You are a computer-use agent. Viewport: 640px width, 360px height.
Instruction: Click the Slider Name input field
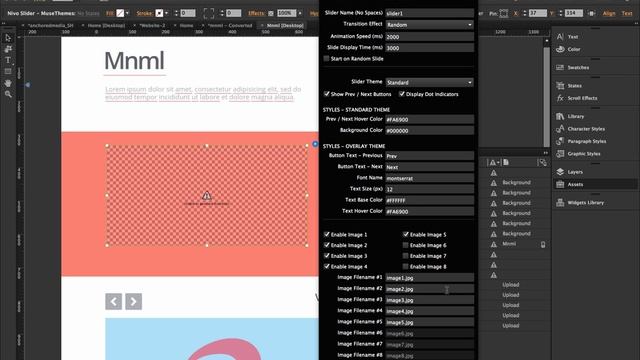430,13
